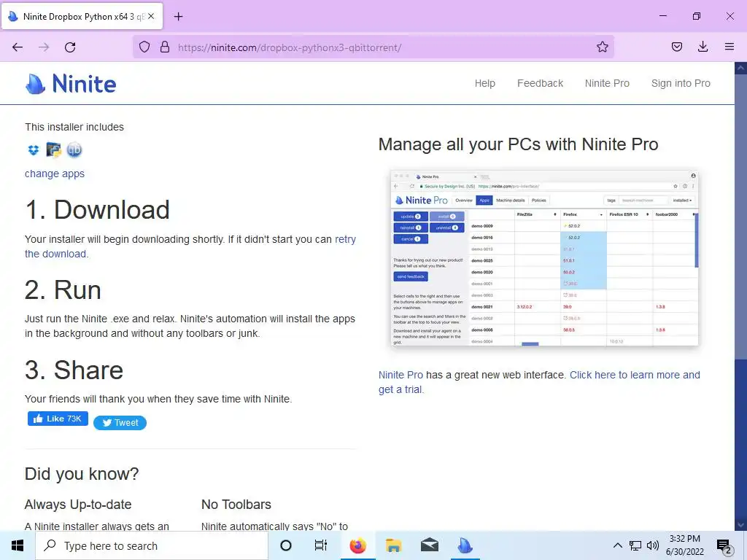Click the page vertical scrollbar thumb
Image resolution: width=747 pixels, height=560 pixels.
point(740,217)
